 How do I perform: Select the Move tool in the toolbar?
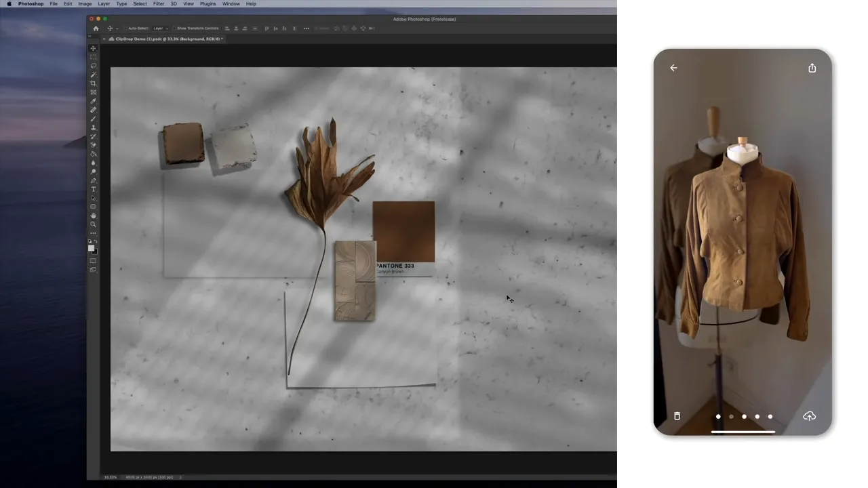(x=93, y=48)
